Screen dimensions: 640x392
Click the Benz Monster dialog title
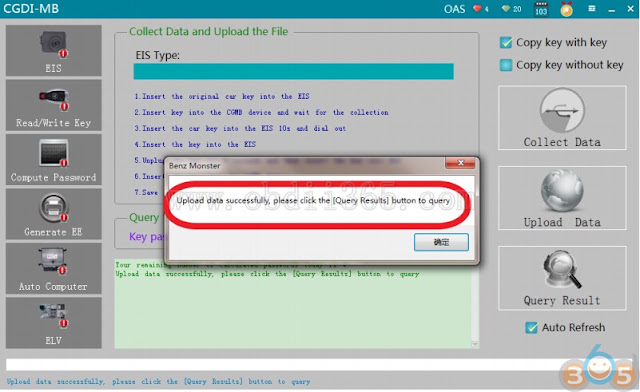point(194,166)
